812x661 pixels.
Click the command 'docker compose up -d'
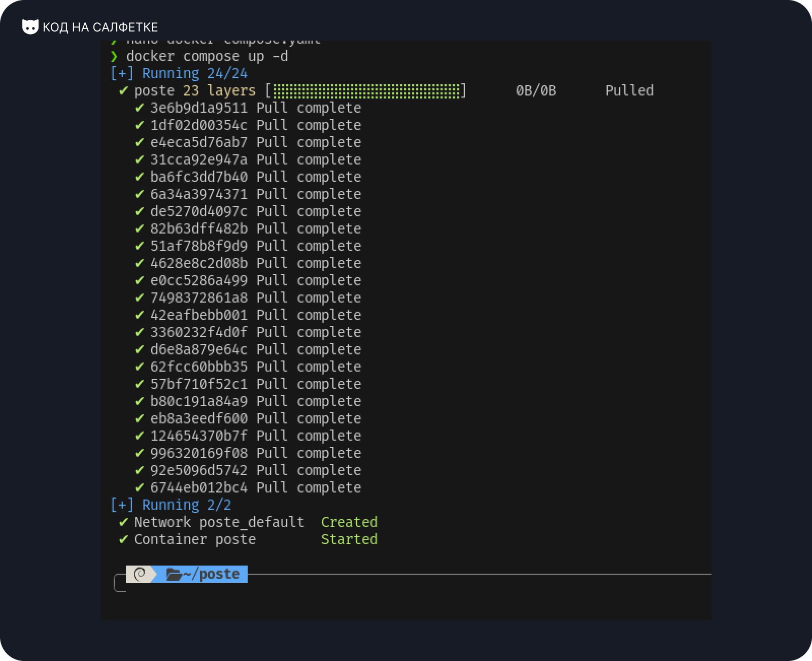point(207,56)
